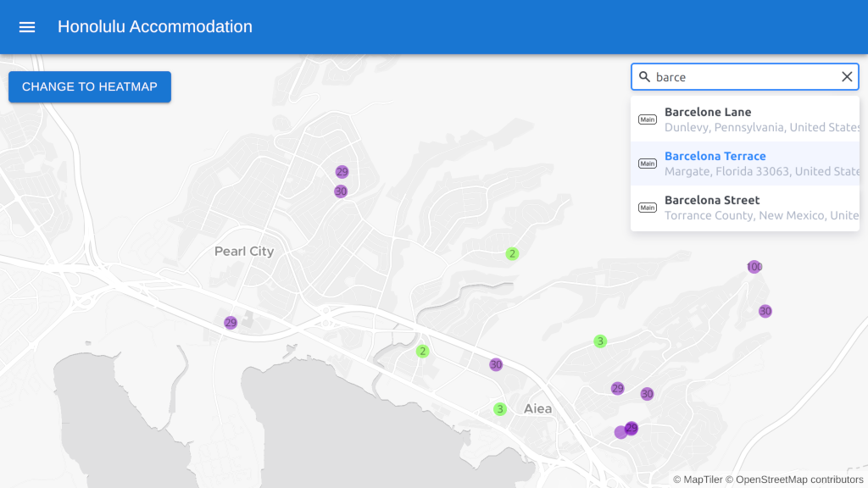The width and height of the screenshot is (868, 488).
Task: Click the Main badge icon beside Barcelona Street
Action: click(648, 208)
